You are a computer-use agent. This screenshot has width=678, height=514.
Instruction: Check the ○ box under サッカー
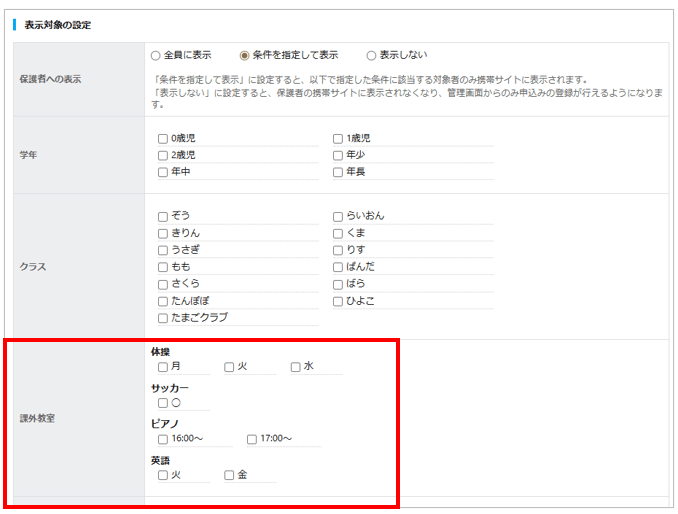(163, 403)
